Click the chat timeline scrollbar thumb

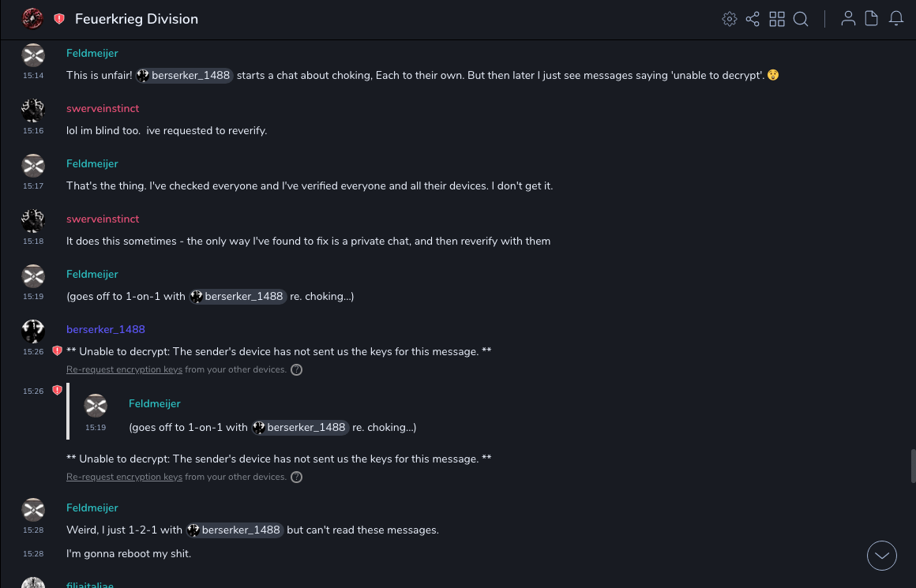tap(913, 466)
